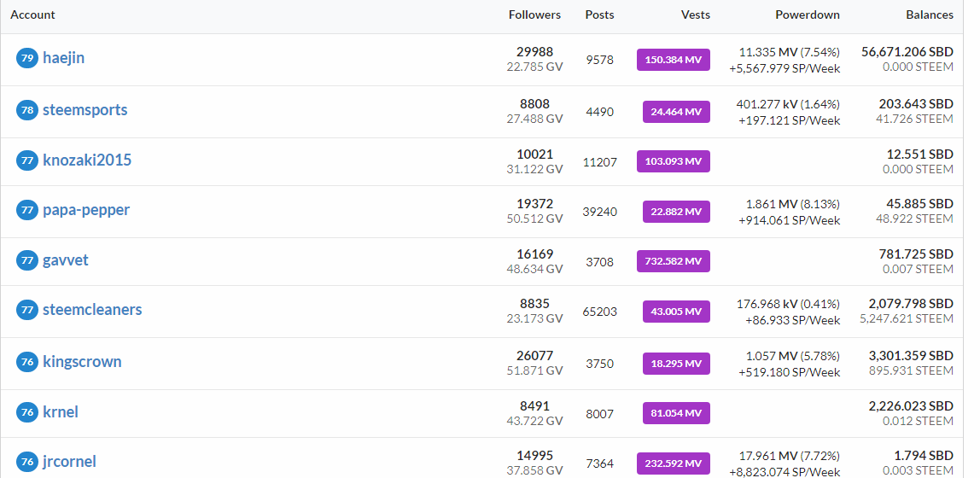The height and width of the screenshot is (478, 980).
Task: Open the papa-pepper account link
Action: pos(86,210)
